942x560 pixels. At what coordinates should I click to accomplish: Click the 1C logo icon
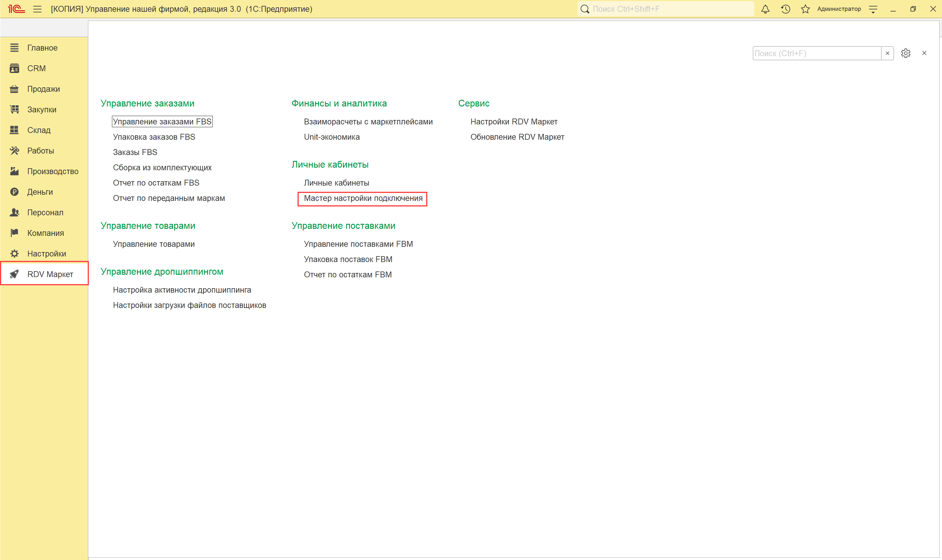[x=16, y=9]
